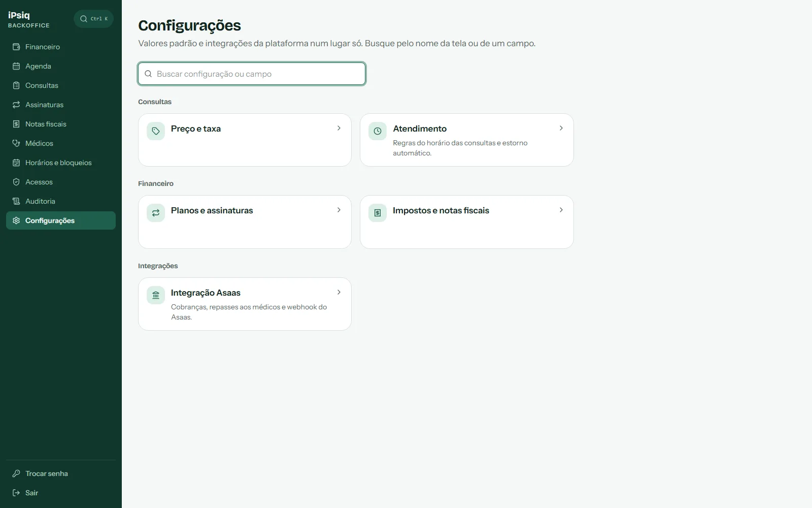The width and height of the screenshot is (812, 508).
Task: Click the clock icon on Atendimento card
Action: 378,131
